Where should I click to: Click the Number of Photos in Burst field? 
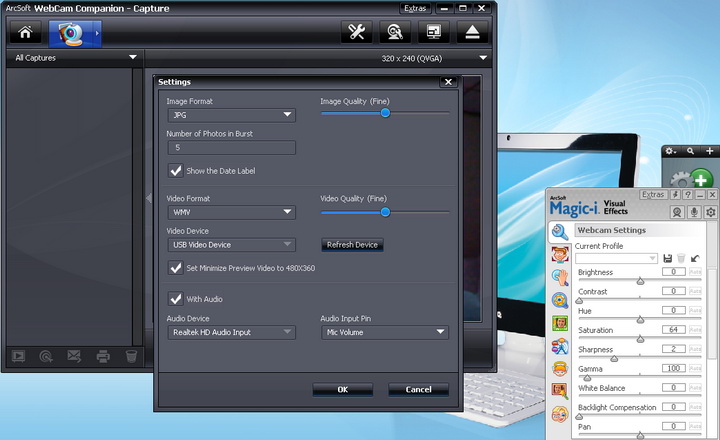[x=231, y=147]
